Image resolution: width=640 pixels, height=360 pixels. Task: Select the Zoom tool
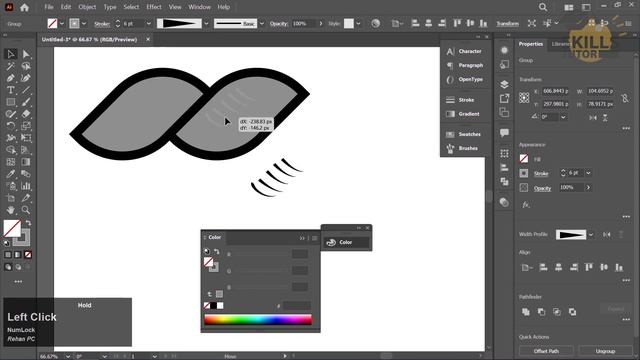pyautogui.click(x=26, y=210)
